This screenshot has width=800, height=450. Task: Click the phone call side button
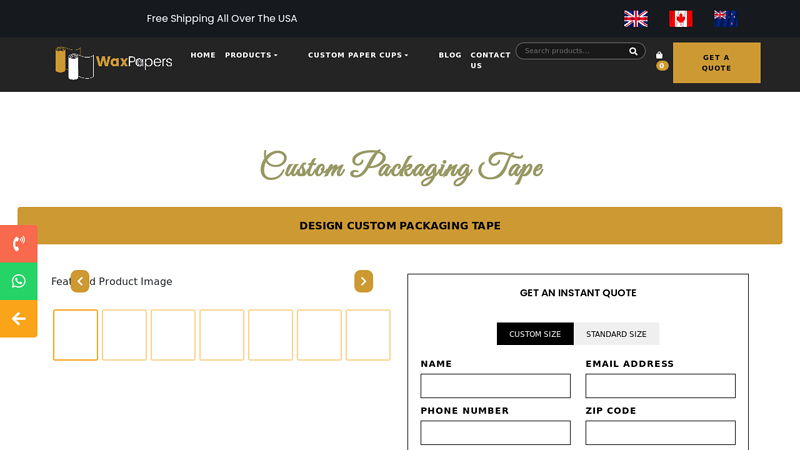point(19,243)
